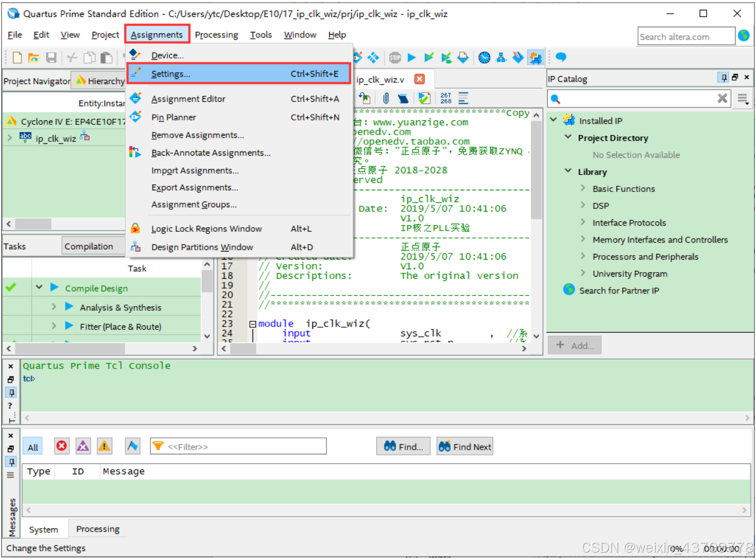
Task: Start compilation with the blue play icon
Action: 412,57
